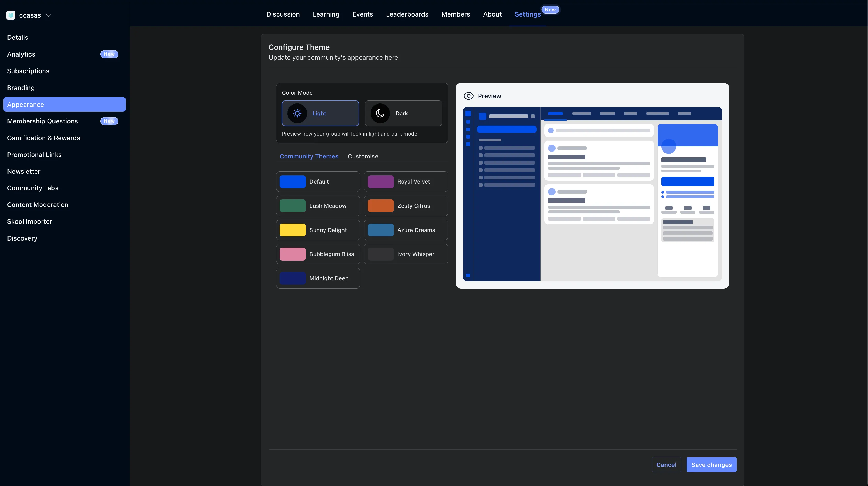
Task: Select the Dark color mode option
Action: 403,113
